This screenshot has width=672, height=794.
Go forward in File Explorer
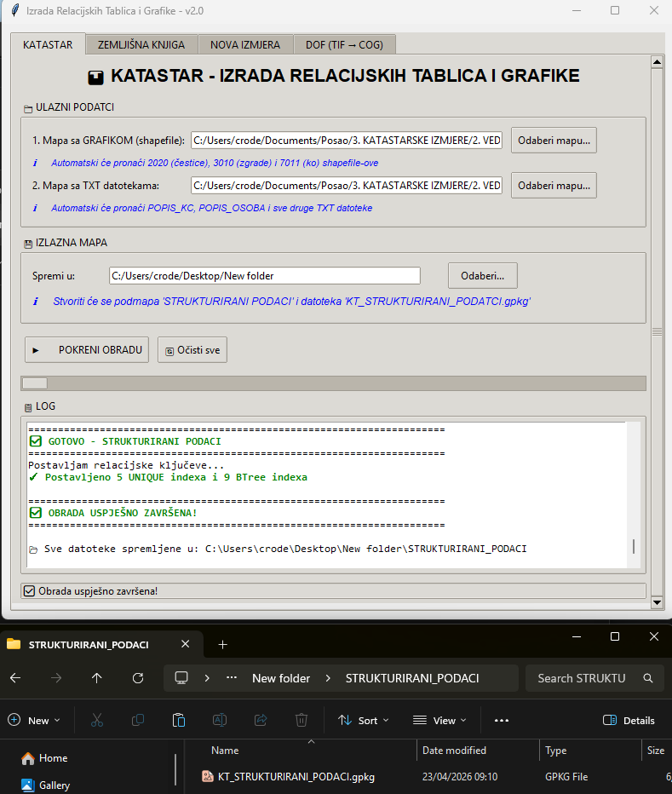click(x=56, y=678)
